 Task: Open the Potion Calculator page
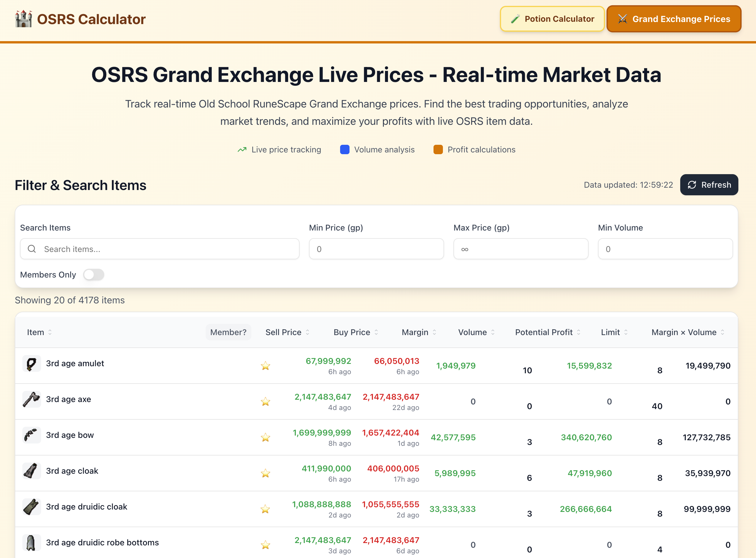552,19
